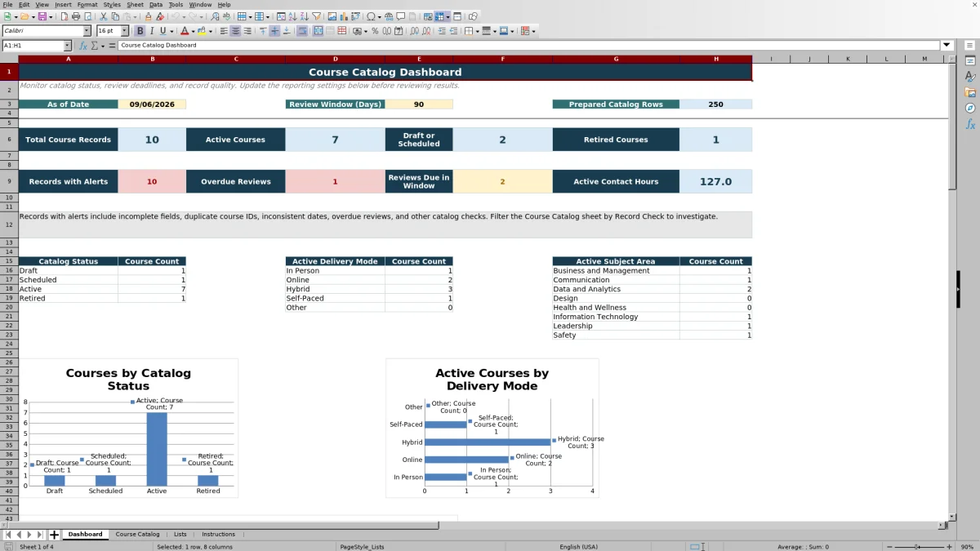Open the sidebar Navigator compass icon
Image resolution: width=980 pixels, height=551 pixels.
(970, 108)
